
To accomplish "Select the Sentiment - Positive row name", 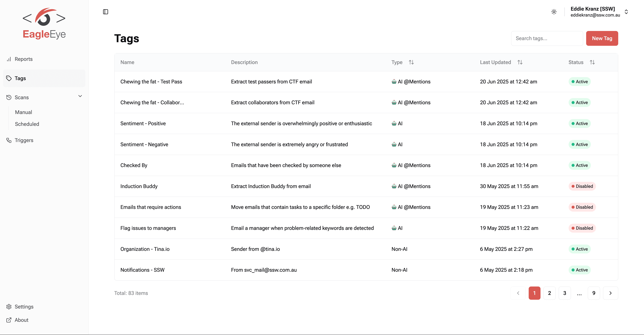I will coord(143,124).
